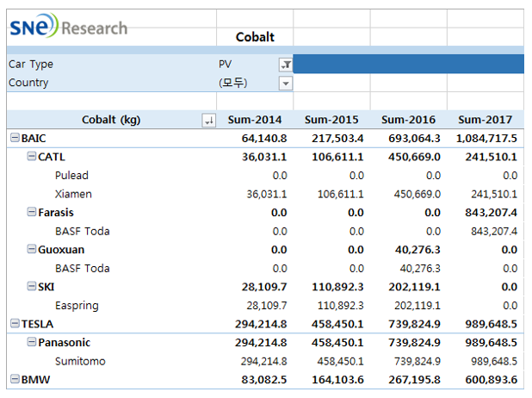Select the CATL row label
532x398 pixels.
pyautogui.click(x=52, y=158)
